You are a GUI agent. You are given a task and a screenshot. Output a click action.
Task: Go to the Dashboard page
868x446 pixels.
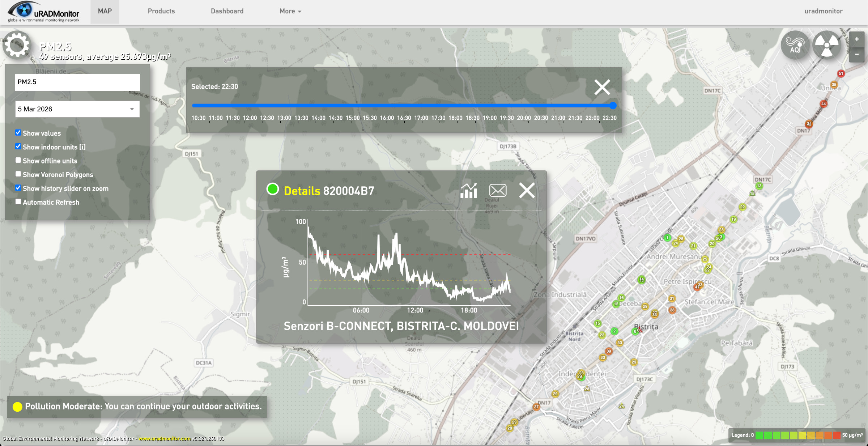227,11
